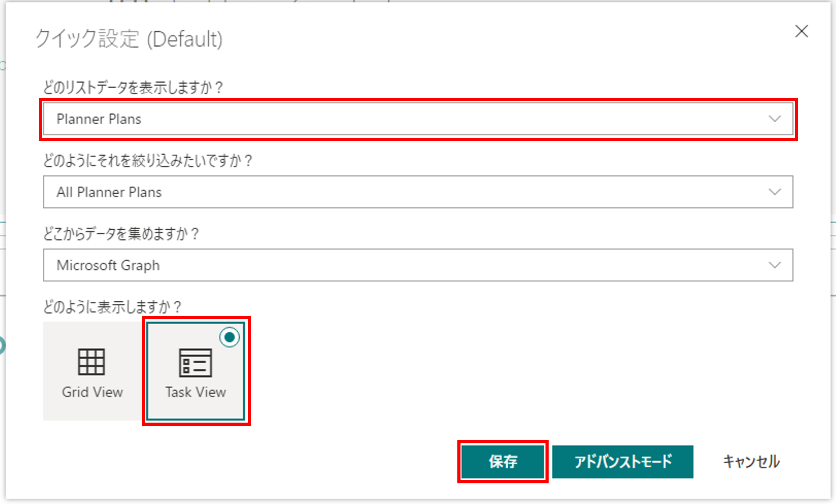Image resolution: width=836 pixels, height=504 pixels.
Task: Click the chevron arrow on Planner Plans
Action: 774,119
